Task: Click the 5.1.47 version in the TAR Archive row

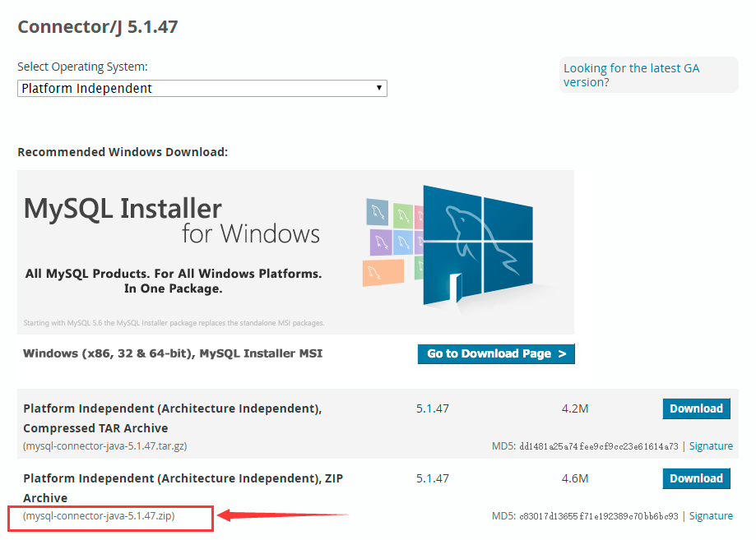Action: [x=433, y=409]
